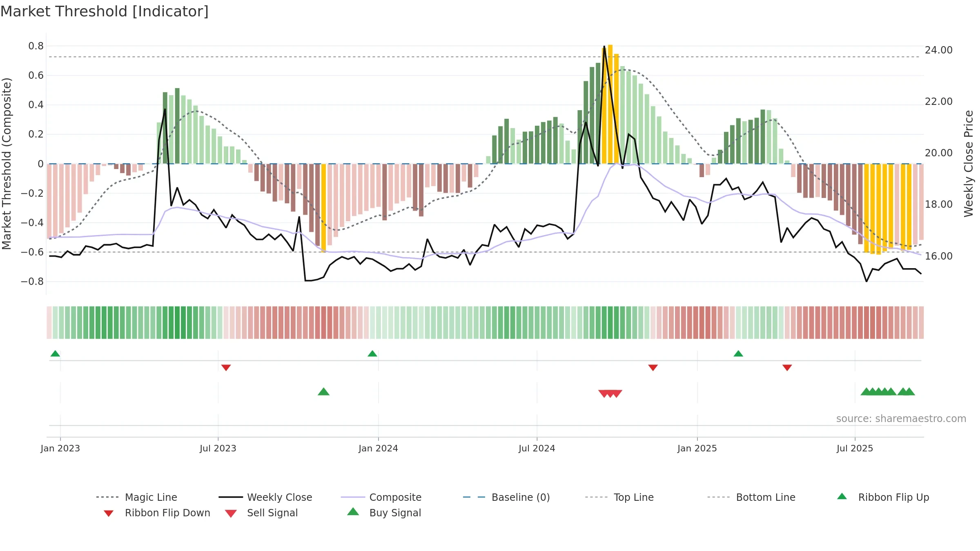Toggle the Baseline (0) legend entry
The width and height of the screenshot is (980, 551).
pos(506,497)
